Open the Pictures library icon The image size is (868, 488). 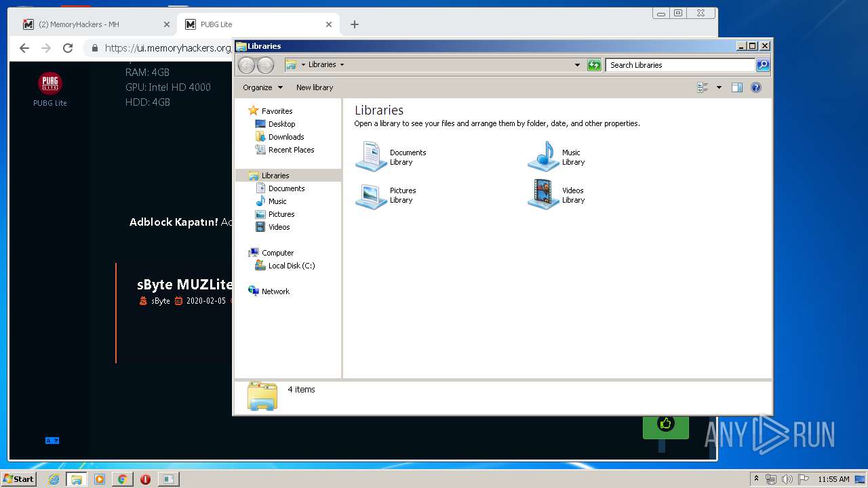[x=371, y=195]
